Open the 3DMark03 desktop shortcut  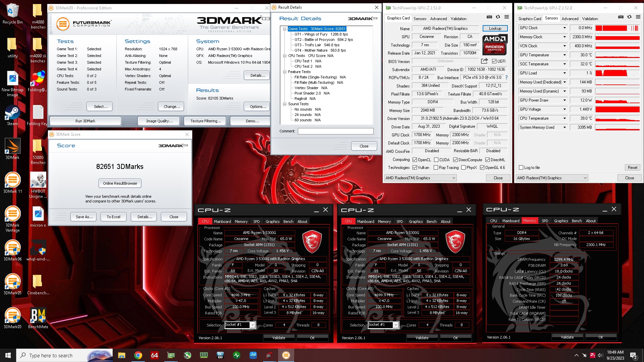click(12, 318)
